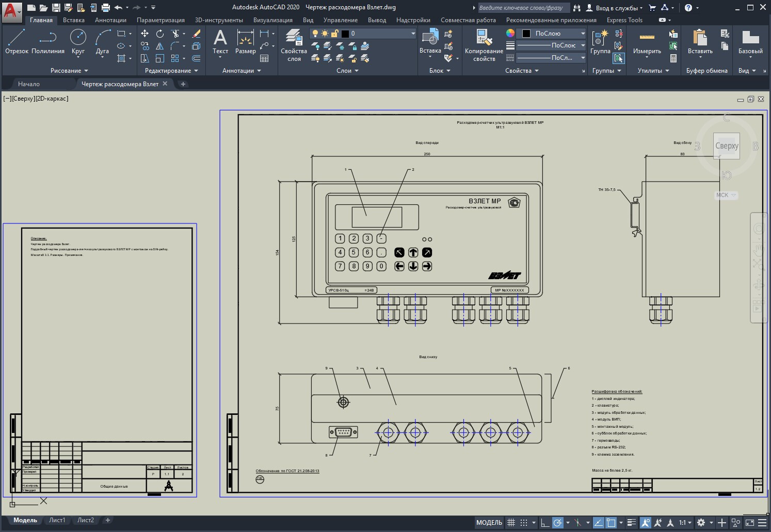Click the МОДЕЛЬ button in the status bar
This screenshot has height=532, width=771.
489,523
